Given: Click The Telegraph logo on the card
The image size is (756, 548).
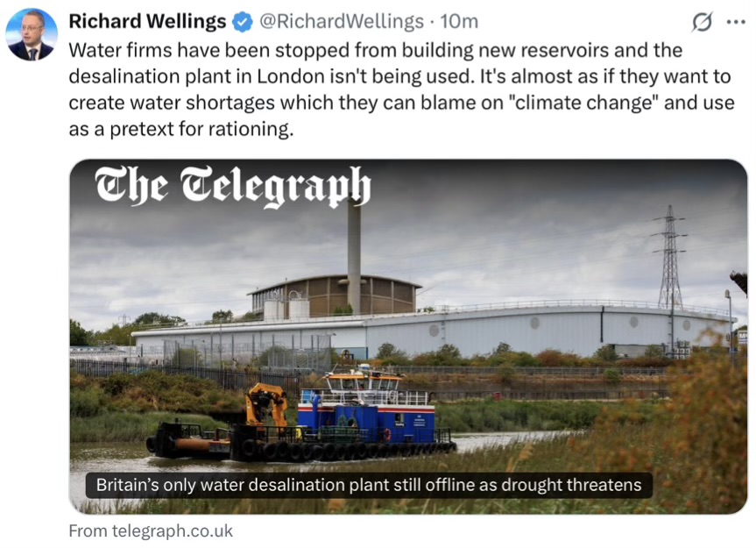Looking at the screenshot, I should coord(233,187).
